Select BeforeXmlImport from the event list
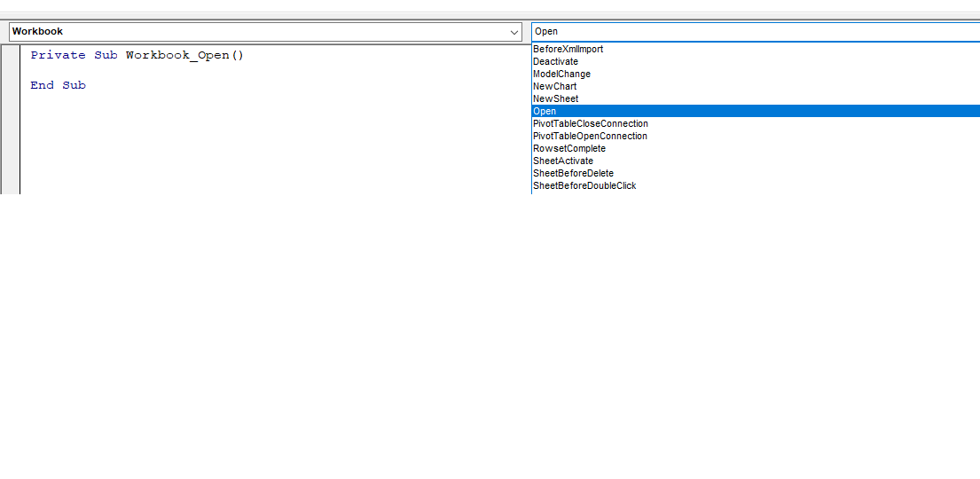980x479 pixels. [756, 49]
